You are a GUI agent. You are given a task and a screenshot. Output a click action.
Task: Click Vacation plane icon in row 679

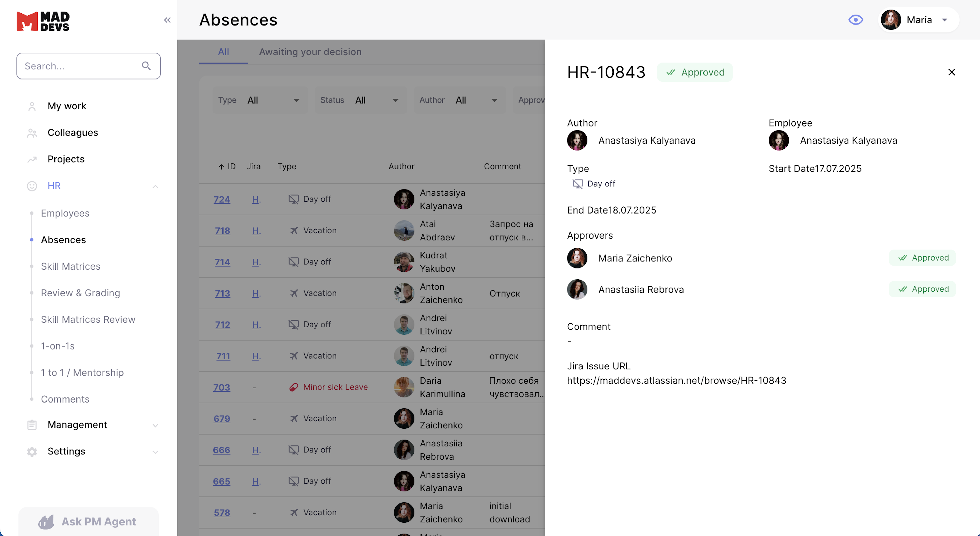click(294, 419)
